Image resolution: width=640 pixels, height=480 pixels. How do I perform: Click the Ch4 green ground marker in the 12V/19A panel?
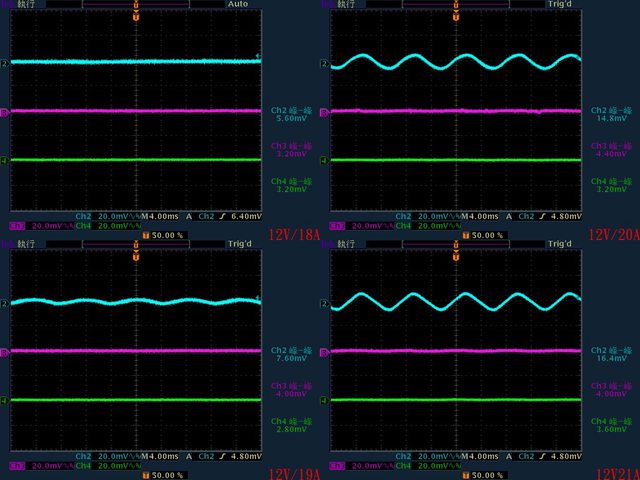click(x=4, y=401)
